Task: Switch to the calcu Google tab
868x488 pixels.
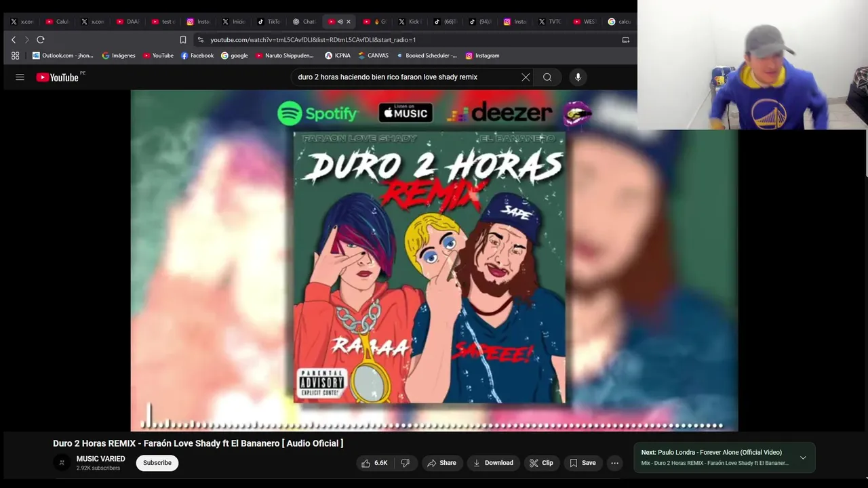Action: (x=619, y=22)
